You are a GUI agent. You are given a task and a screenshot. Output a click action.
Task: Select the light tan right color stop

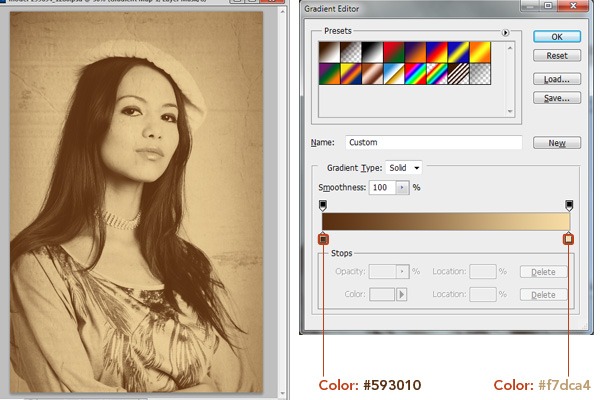[x=568, y=238]
